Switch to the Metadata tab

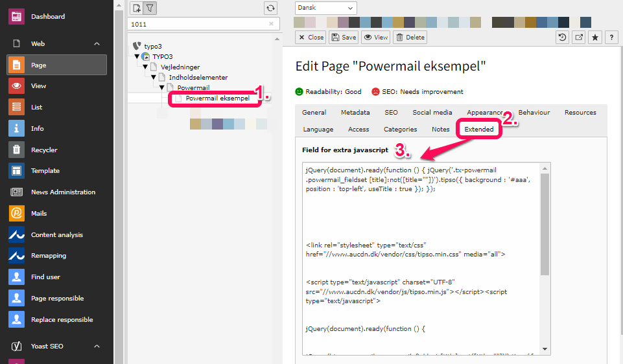355,112
